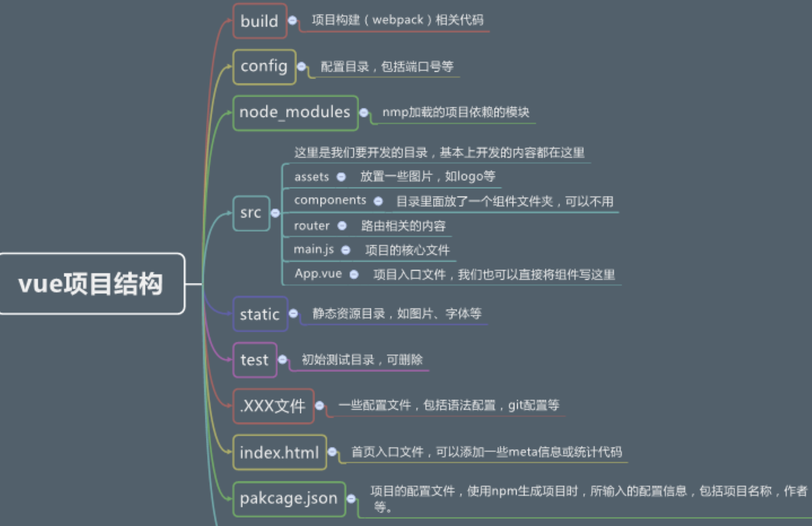Select the 'static' topic node

(x=260, y=314)
